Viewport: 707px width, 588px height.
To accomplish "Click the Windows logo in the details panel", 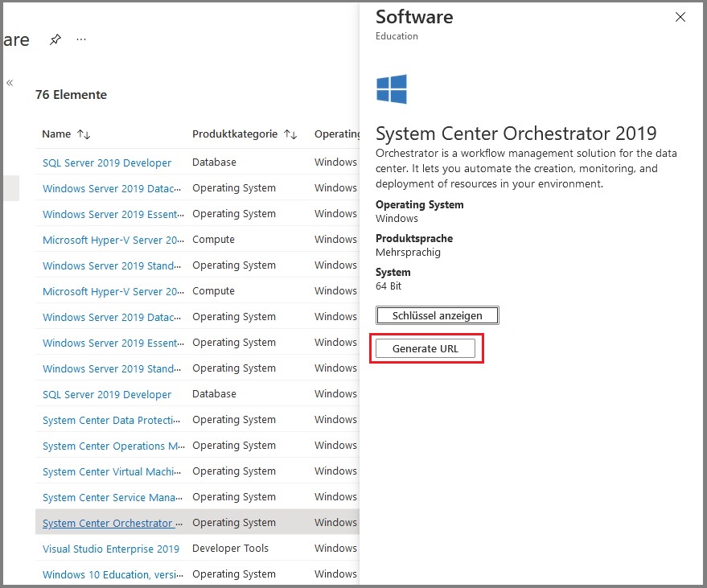I will [392, 89].
